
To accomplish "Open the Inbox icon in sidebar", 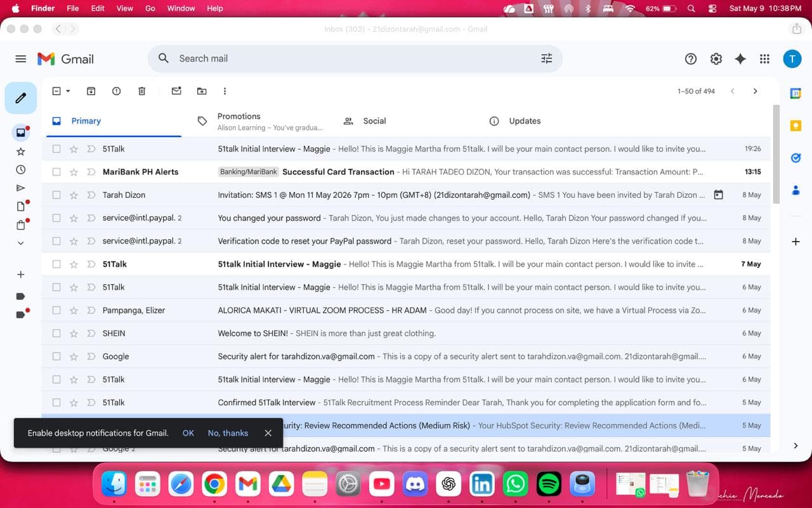I will point(21,133).
